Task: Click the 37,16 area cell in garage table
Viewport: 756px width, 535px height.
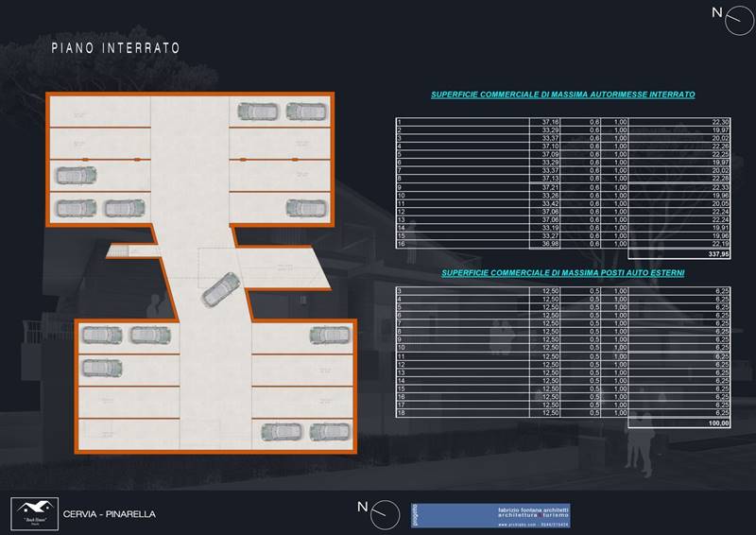Action: pyautogui.click(x=550, y=122)
